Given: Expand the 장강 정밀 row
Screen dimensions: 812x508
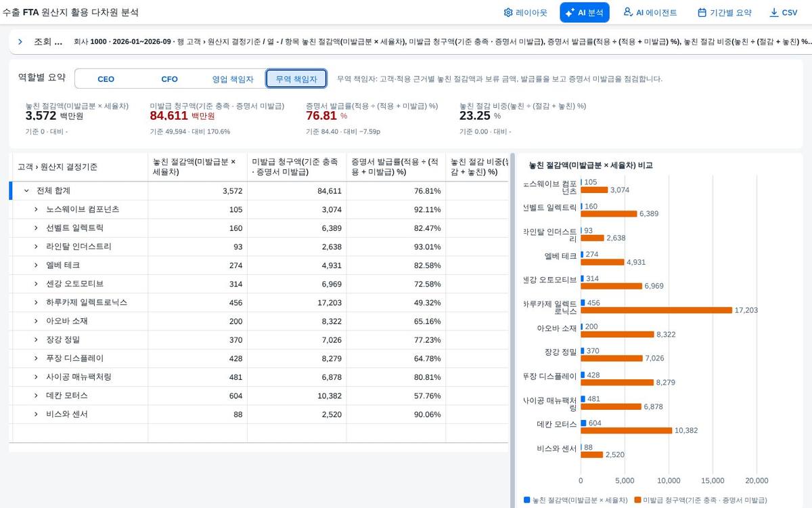Looking at the screenshot, I should (36, 340).
